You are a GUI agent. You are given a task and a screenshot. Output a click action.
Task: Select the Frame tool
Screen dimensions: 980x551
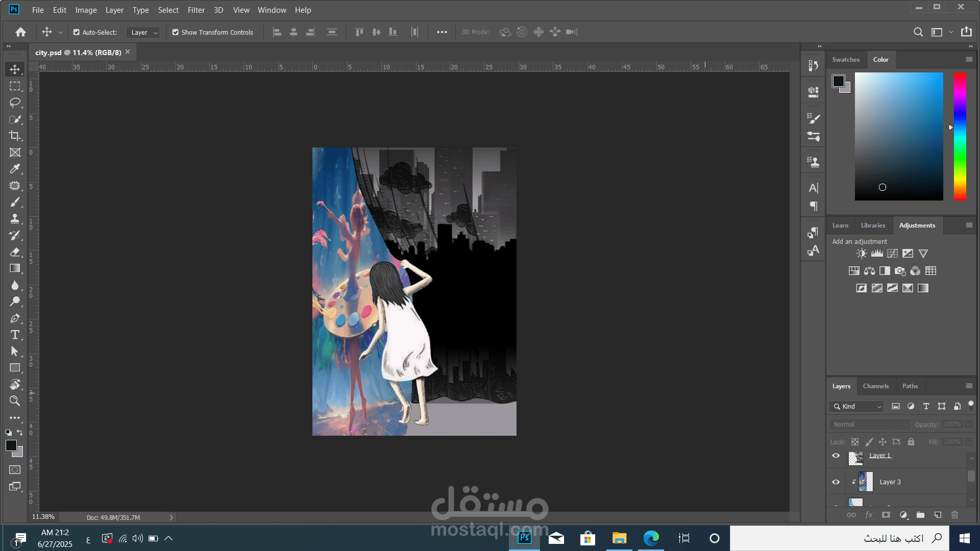click(x=15, y=153)
